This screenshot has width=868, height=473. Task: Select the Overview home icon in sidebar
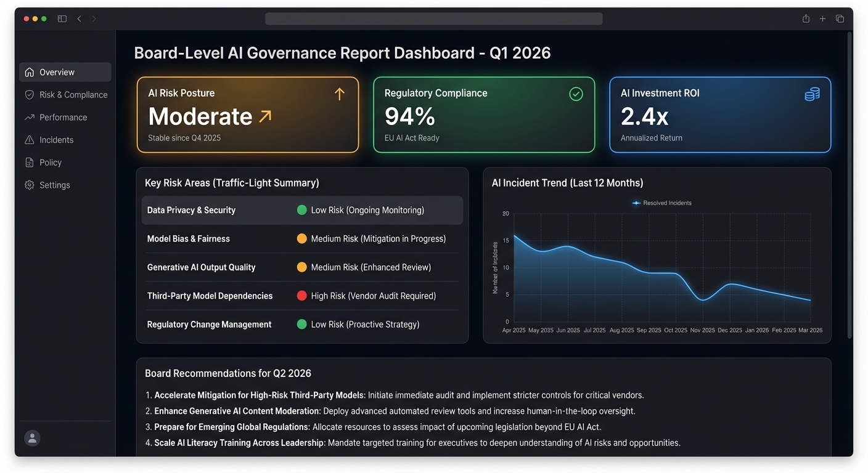click(29, 72)
